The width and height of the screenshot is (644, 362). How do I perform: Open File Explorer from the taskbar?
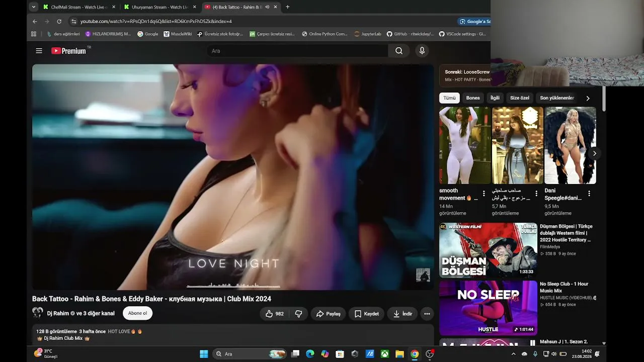click(x=399, y=354)
